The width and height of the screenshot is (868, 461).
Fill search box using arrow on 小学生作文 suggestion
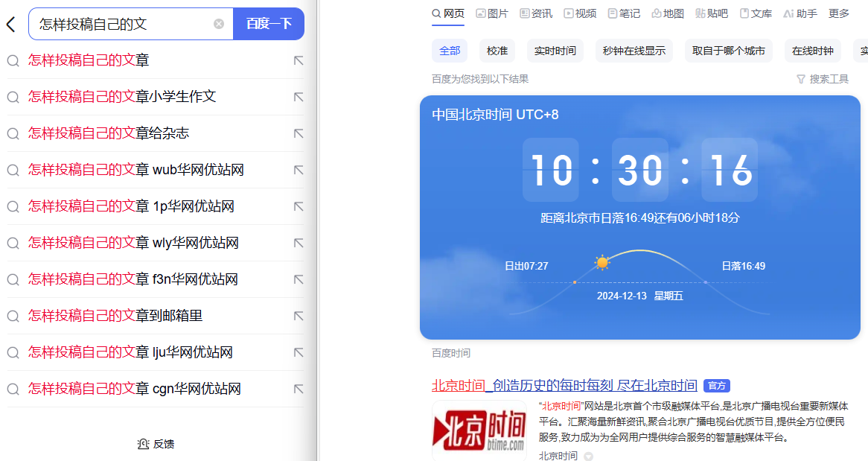pos(299,97)
